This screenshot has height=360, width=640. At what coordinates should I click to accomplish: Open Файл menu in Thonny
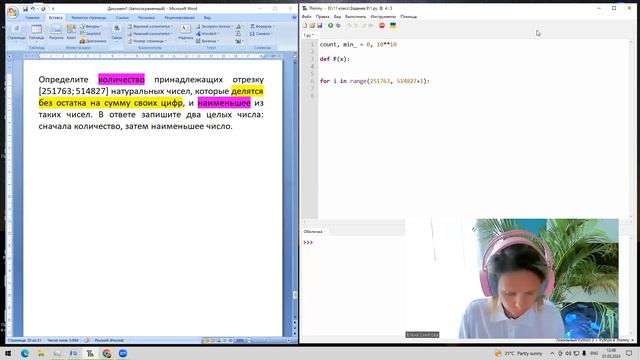tap(307, 17)
